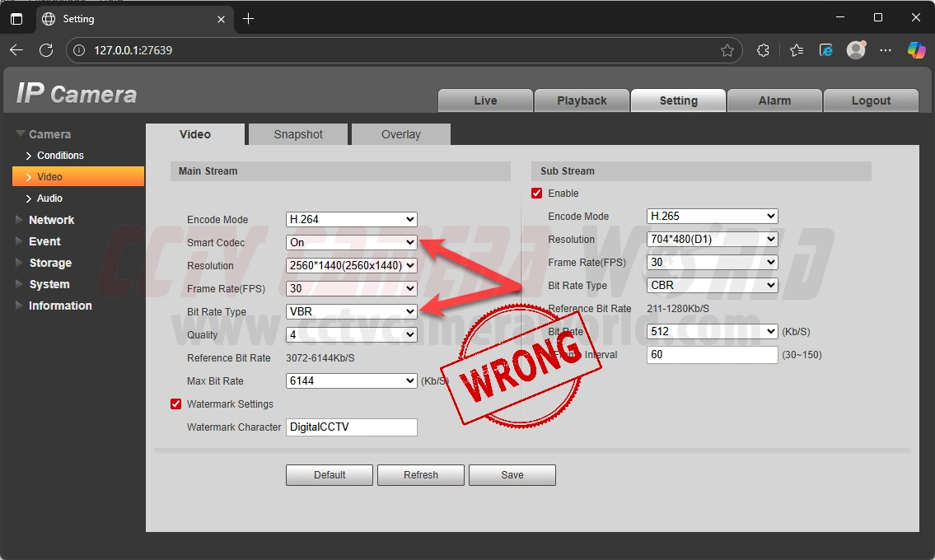Open the Smart Codec dropdown
935x560 pixels.
click(x=351, y=243)
